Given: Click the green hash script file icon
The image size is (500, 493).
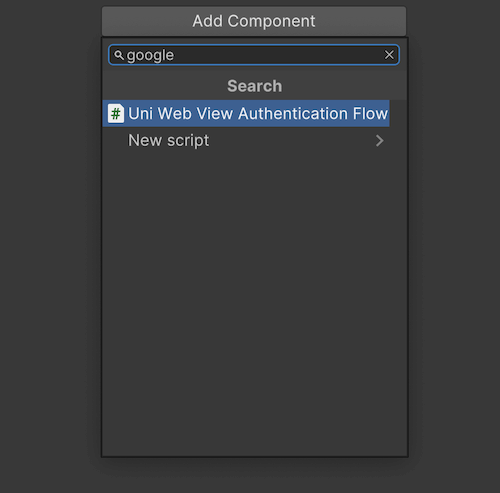Looking at the screenshot, I should [116, 114].
